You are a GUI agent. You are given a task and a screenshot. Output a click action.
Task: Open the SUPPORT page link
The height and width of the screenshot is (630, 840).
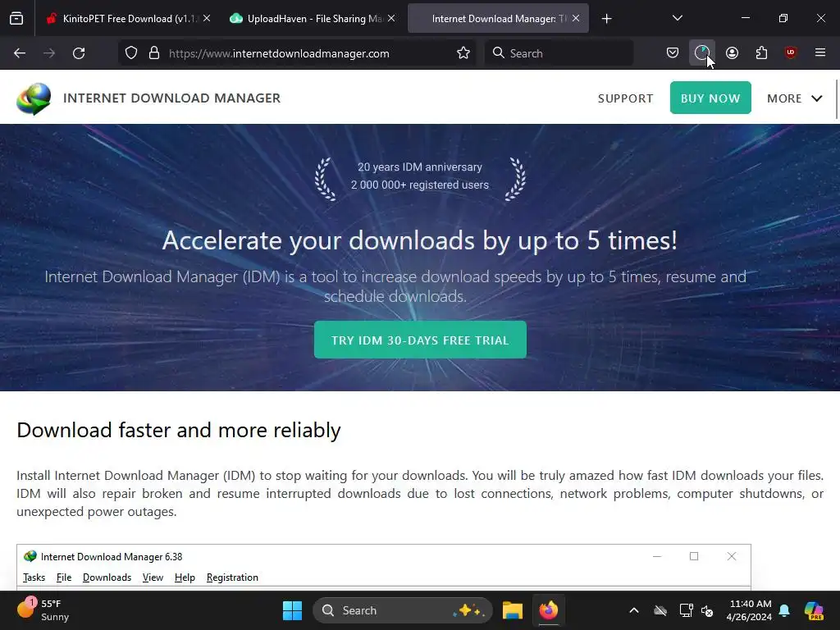(x=626, y=98)
